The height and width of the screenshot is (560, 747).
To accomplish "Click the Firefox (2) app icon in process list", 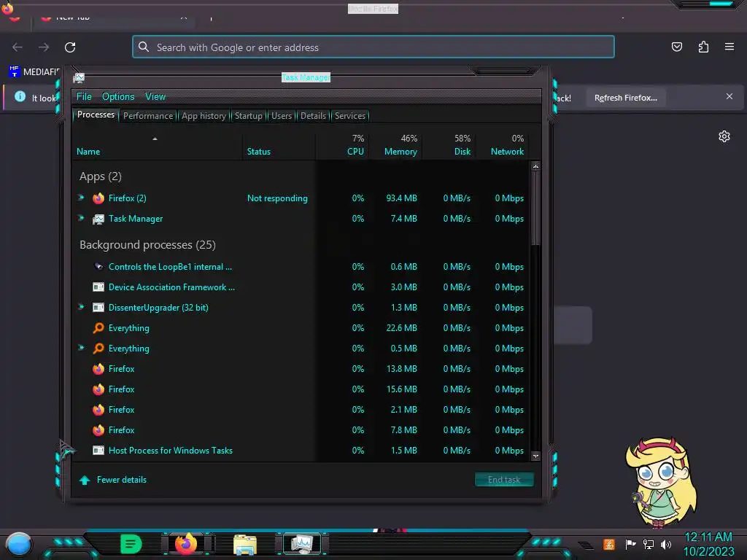I will (x=98, y=198).
